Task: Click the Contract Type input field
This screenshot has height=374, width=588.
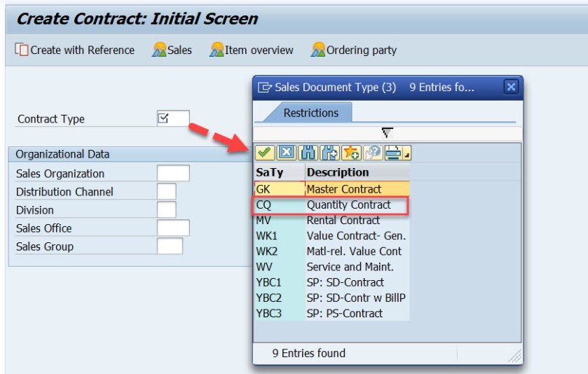Action: pos(173,118)
